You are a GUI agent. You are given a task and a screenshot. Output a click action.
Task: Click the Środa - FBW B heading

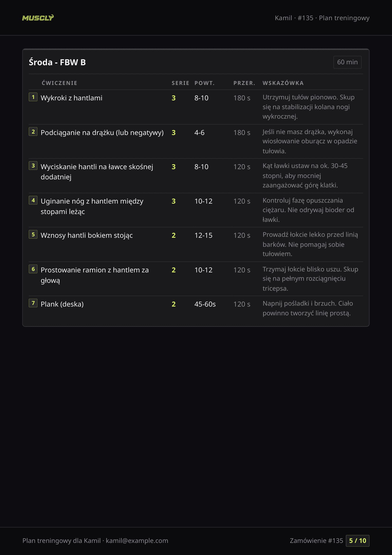pyautogui.click(x=57, y=62)
